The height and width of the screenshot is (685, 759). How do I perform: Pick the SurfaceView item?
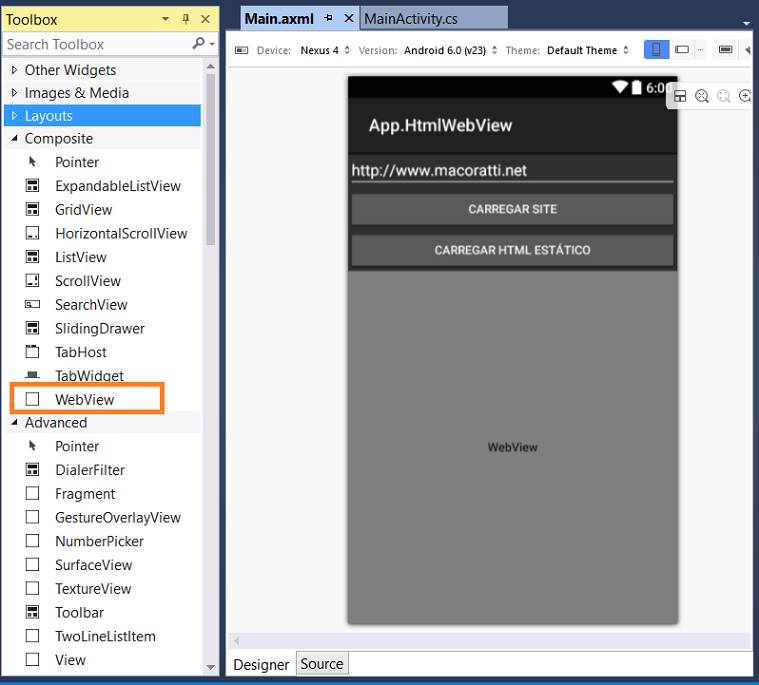[x=93, y=565]
